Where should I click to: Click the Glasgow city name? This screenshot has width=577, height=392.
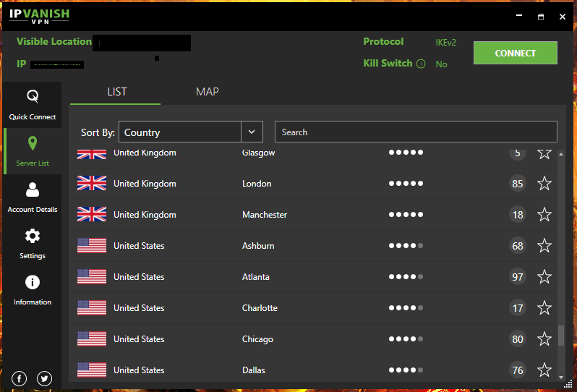tap(258, 153)
